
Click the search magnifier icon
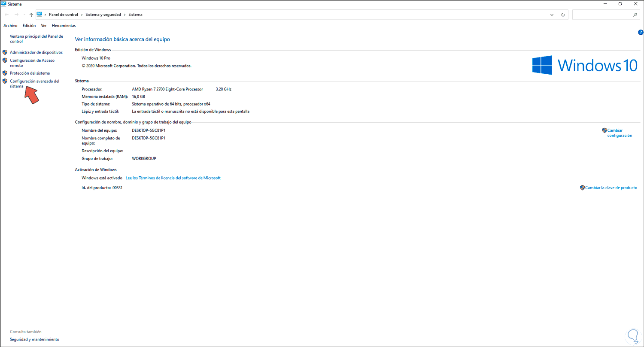(635, 15)
